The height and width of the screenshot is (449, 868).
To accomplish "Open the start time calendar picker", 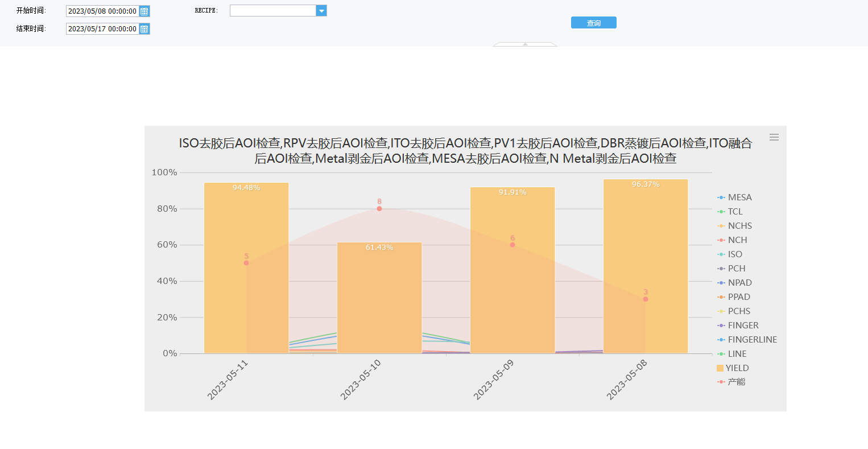I will 144,11.
